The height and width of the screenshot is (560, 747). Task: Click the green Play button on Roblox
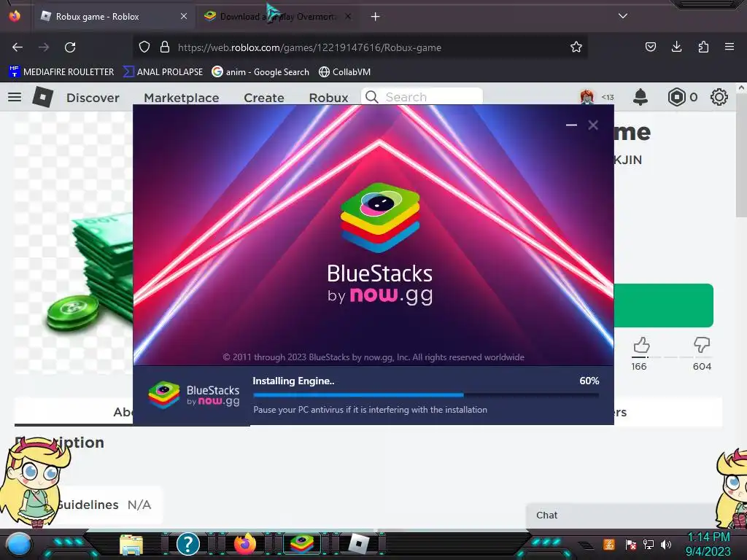click(x=663, y=306)
